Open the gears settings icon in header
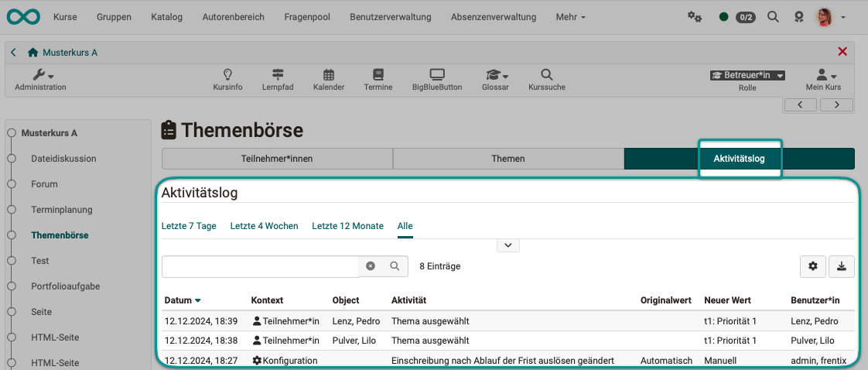 [x=694, y=16]
